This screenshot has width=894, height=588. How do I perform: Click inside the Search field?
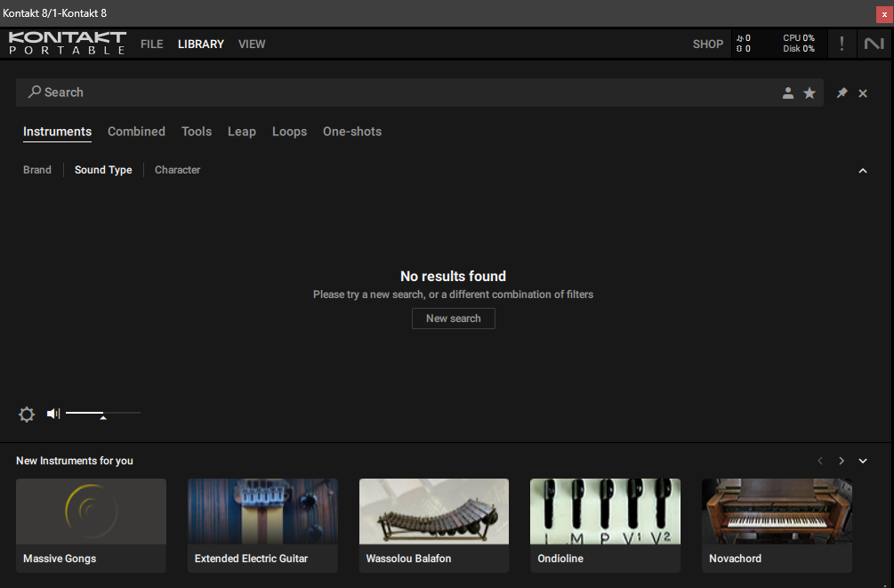pyautogui.click(x=400, y=93)
